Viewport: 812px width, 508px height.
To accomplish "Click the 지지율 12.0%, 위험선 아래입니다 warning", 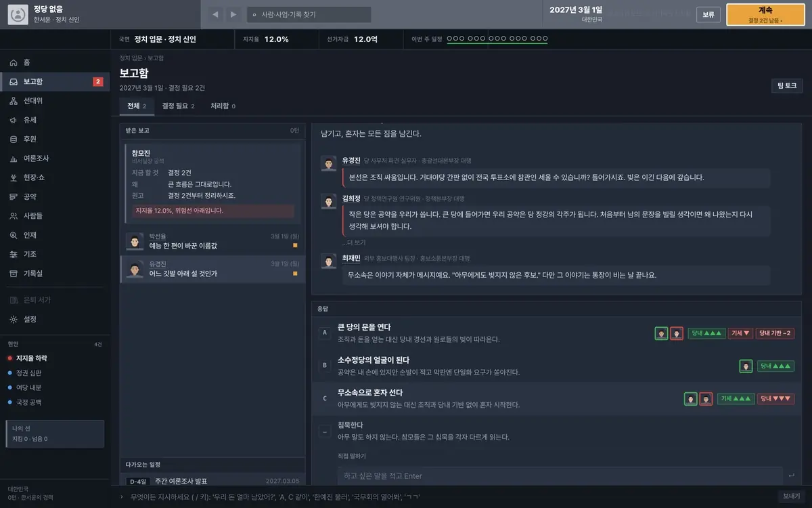I will pos(213,211).
